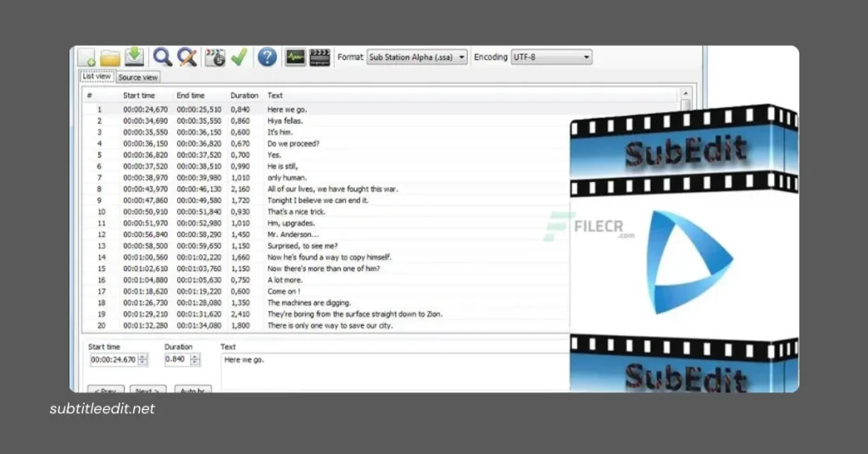868x454 pixels.
Task: Click duration cell 2,410
Action: (240, 314)
